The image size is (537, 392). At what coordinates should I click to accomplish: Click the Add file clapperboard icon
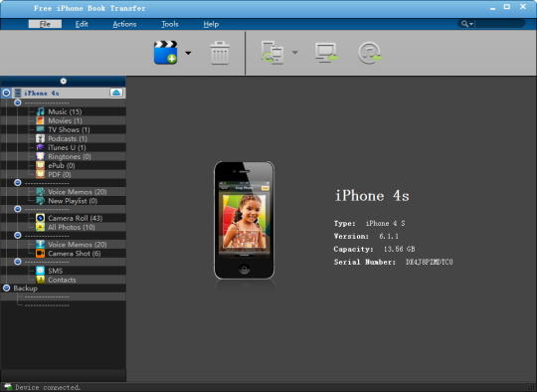[165, 53]
